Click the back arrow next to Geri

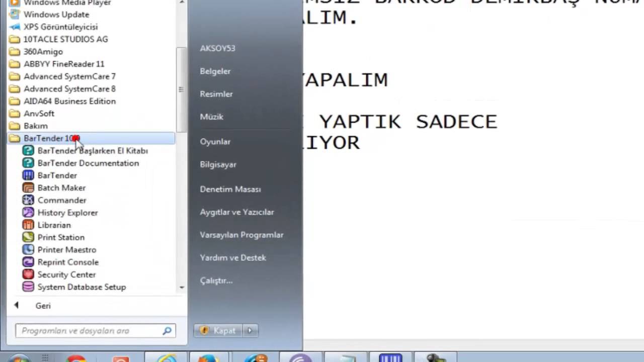[x=16, y=305]
